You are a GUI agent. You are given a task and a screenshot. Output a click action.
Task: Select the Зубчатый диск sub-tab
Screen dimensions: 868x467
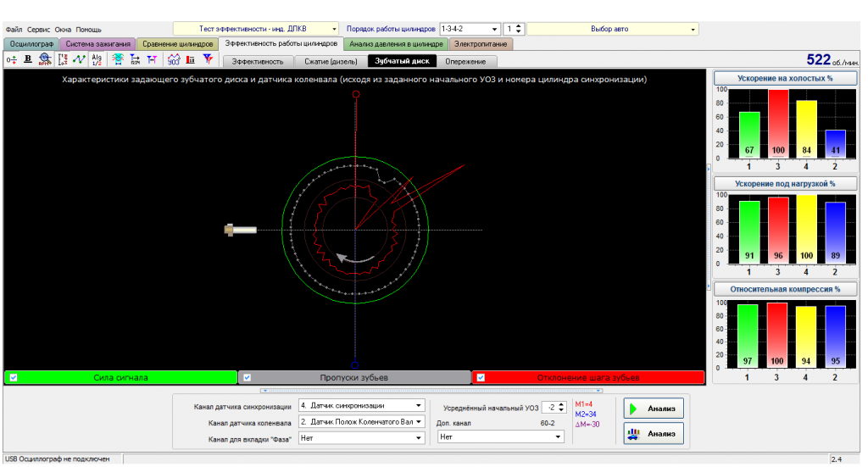402,61
